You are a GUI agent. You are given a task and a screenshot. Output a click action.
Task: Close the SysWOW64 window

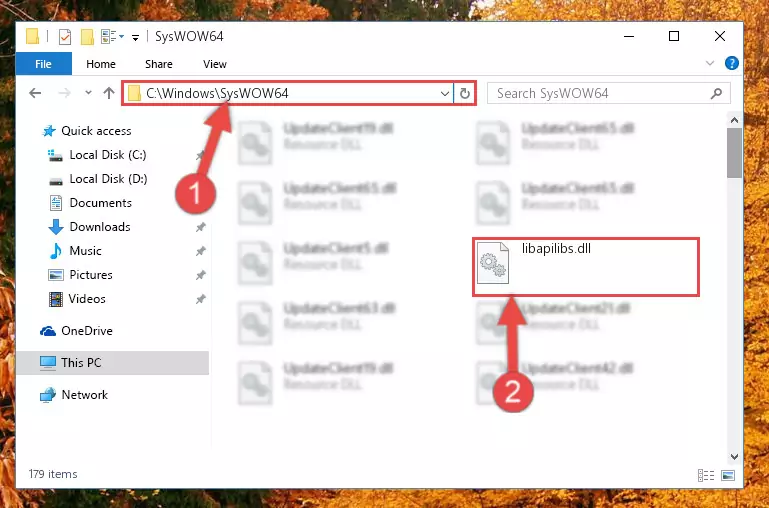tap(719, 36)
